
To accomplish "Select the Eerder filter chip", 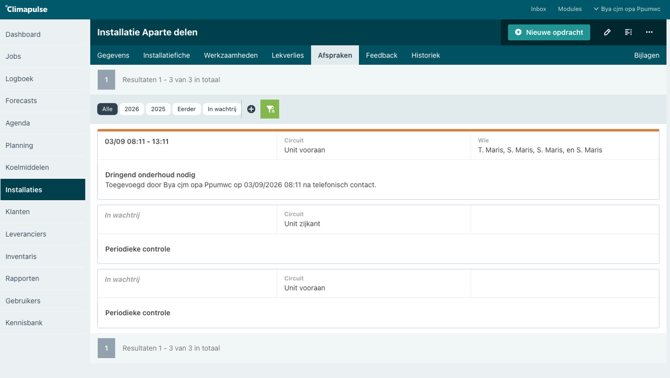I will (x=186, y=109).
